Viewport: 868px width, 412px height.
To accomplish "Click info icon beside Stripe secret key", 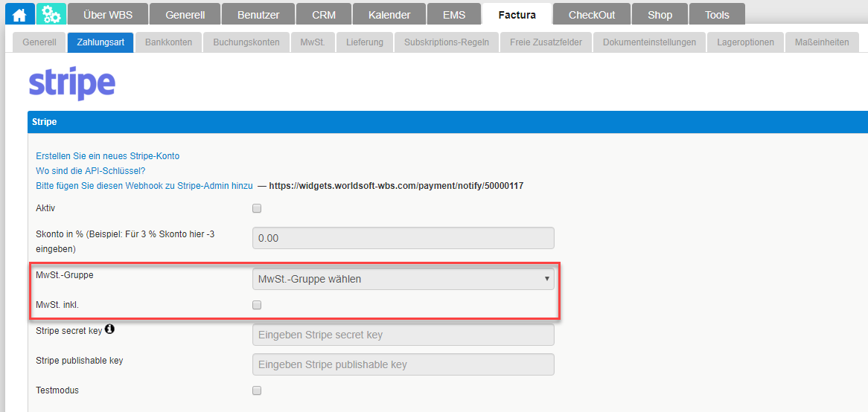I will pyautogui.click(x=109, y=329).
